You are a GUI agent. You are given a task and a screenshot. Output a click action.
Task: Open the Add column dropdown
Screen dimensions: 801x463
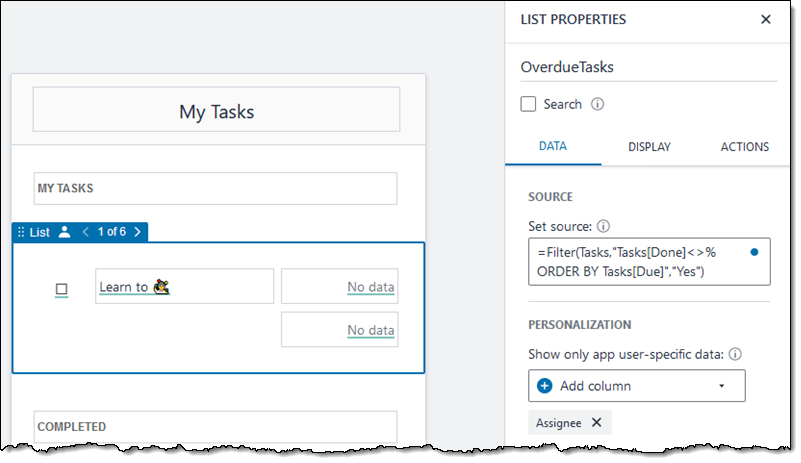722,386
